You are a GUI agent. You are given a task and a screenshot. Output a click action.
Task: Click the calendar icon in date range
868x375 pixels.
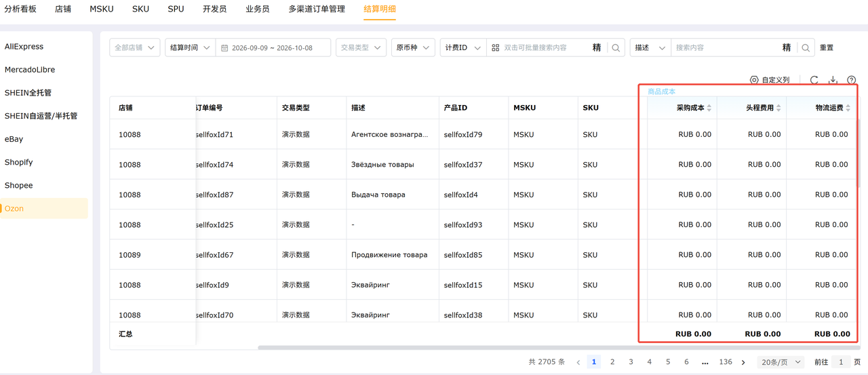coord(224,48)
